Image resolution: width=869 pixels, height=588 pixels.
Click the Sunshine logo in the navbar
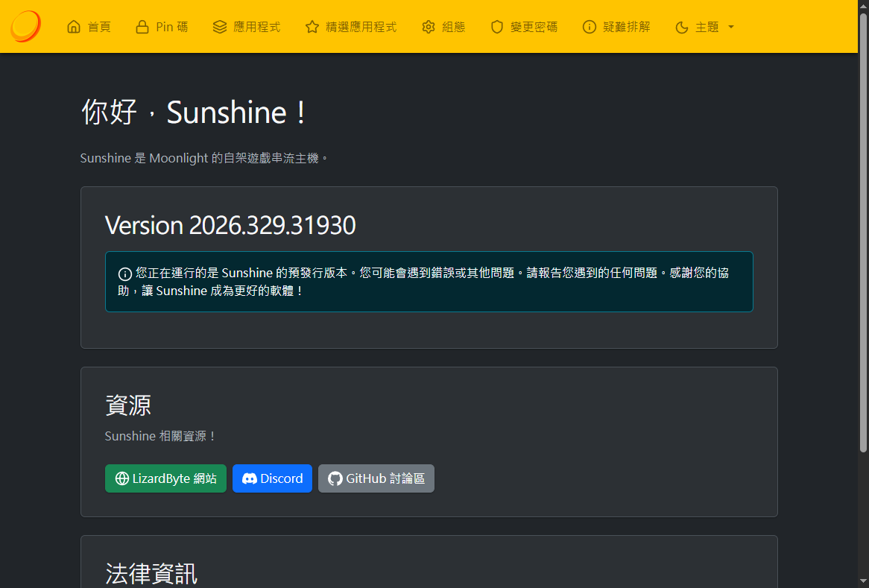point(25,27)
